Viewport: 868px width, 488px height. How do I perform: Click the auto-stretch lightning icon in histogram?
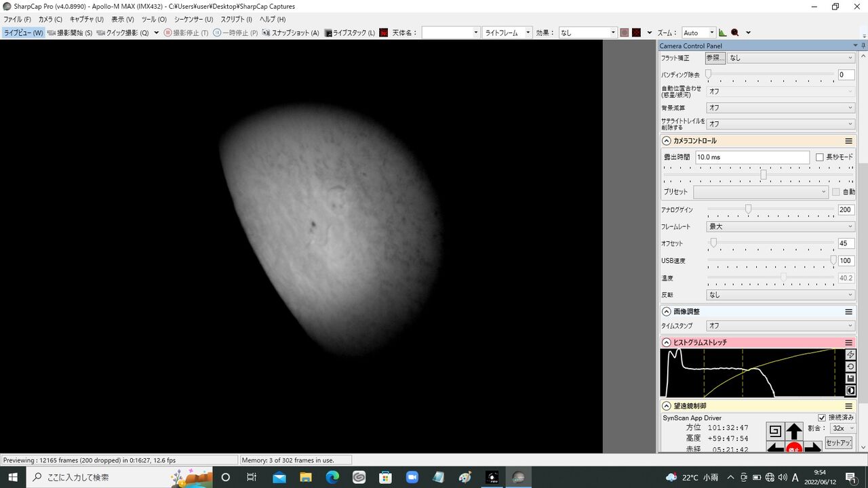pos(850,354)
